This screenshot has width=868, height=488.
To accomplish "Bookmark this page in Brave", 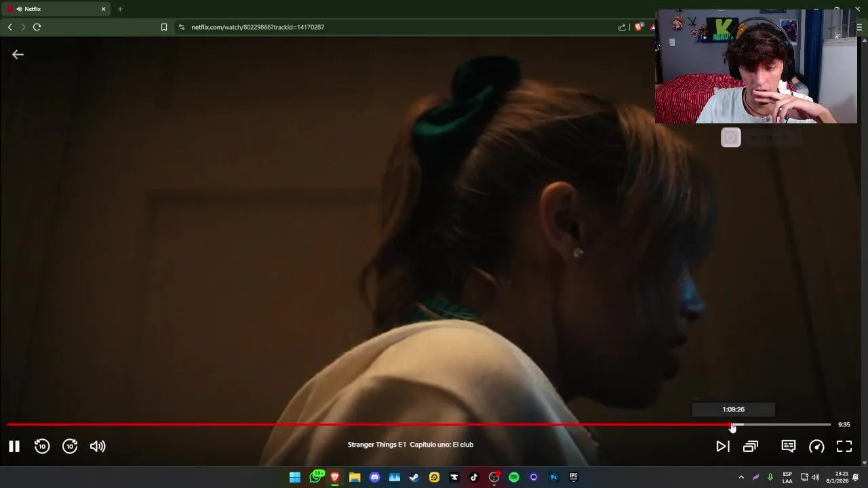I will pyautogui.click(x=163, y=27).
